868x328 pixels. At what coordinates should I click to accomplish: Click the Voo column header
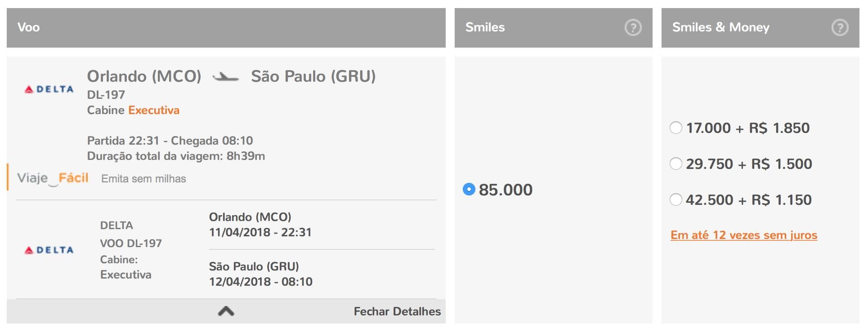tap(226, 27)
